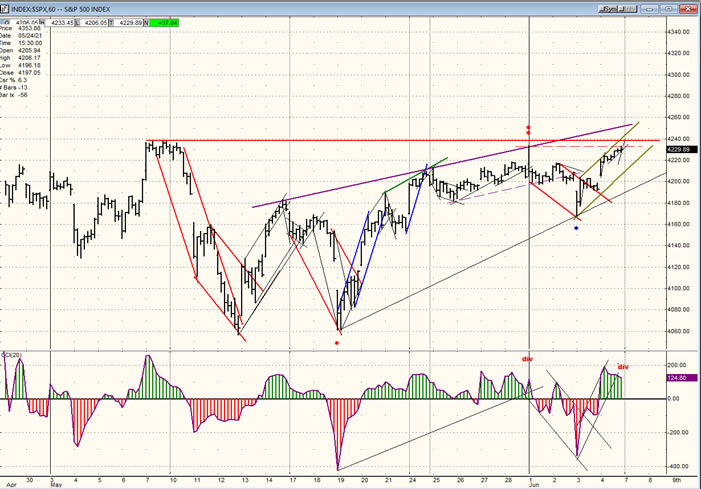Screen dimensions: 701x489
Task: Click the 19 date label on the time axis
Action: pos(338,479)
